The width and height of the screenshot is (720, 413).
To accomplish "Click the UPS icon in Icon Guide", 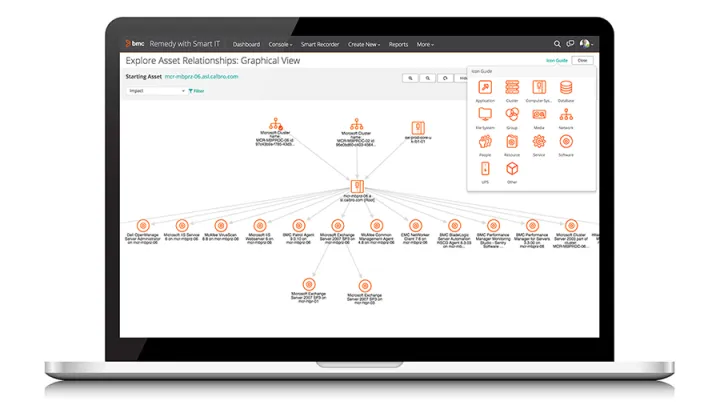I will pyautogui.click(x=485, y=168).
